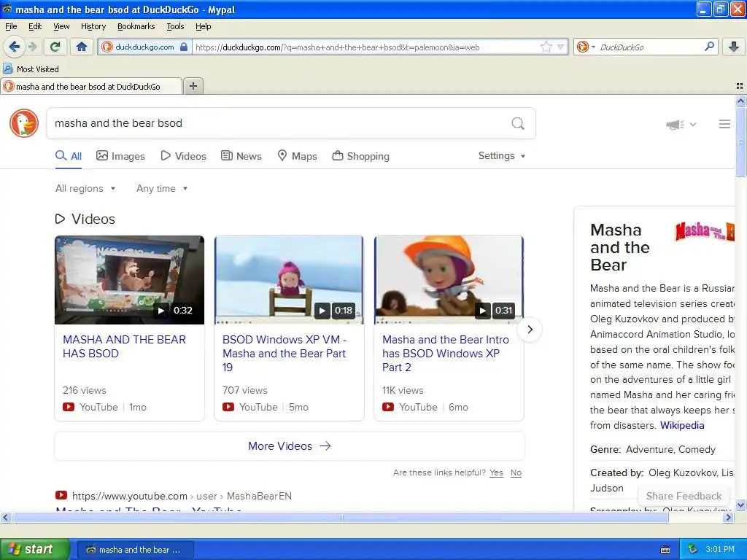The height and width of the screenshot is (560, 747).
Task: Select the masha and the bear bsod browser tab
Action: pyautogui.click(x=91, y=87)
